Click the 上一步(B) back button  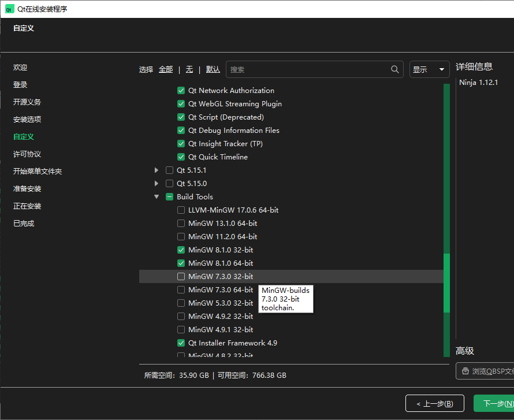[x=435, y=403]
